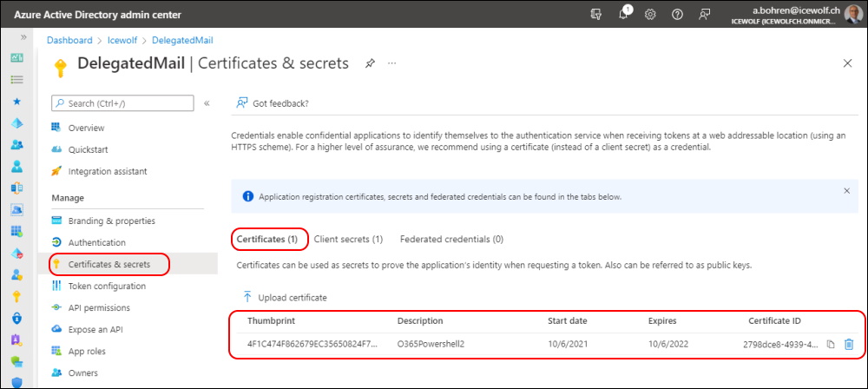The image size is (868, 389).
Task: Go to the DelegatedMail breadcrumb
Action: [182, 40]
